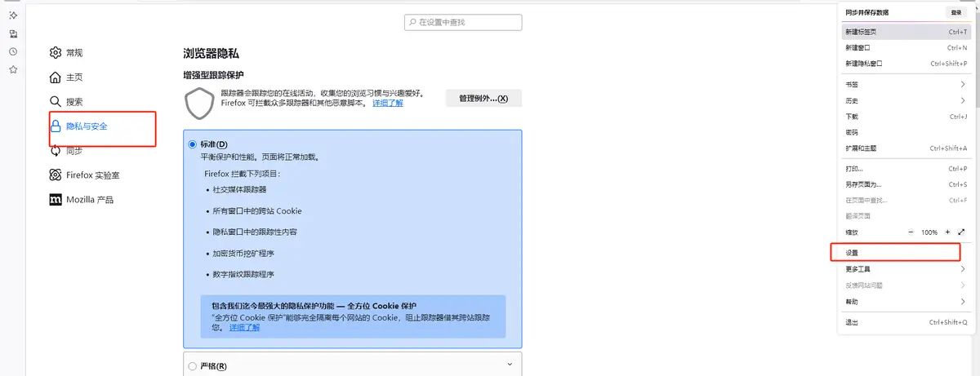980x376 pixels.
Task: Open 详细了解 link in Cookie 保护 box
Action: 244,327
